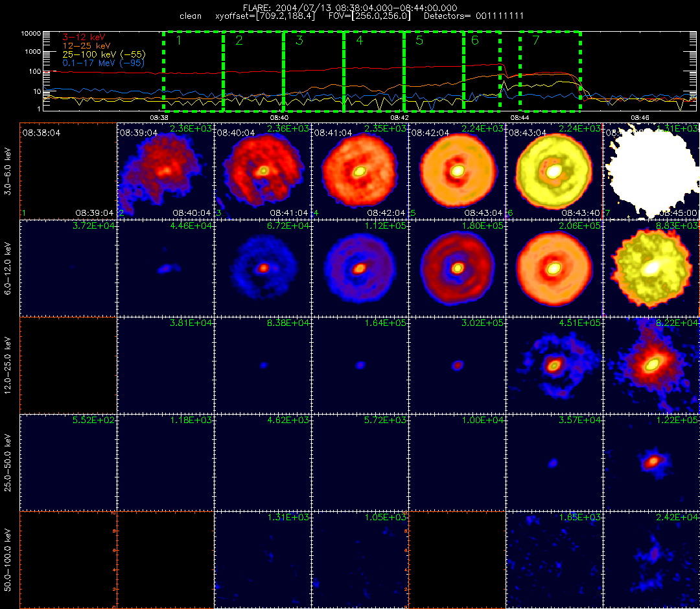Click the 1.18E+03 peak value label
This screenshot has height=609, width=700.
(x=191, y=420)
